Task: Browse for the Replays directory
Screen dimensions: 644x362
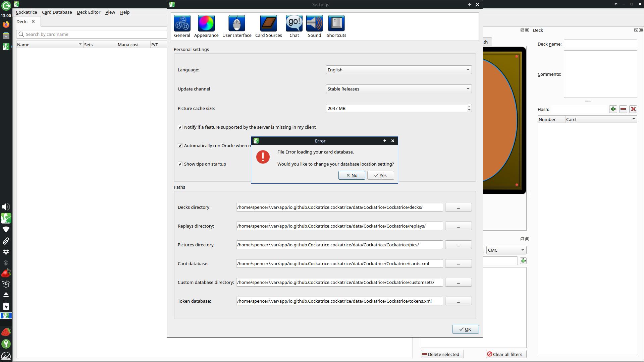Action: pos(458,226)
